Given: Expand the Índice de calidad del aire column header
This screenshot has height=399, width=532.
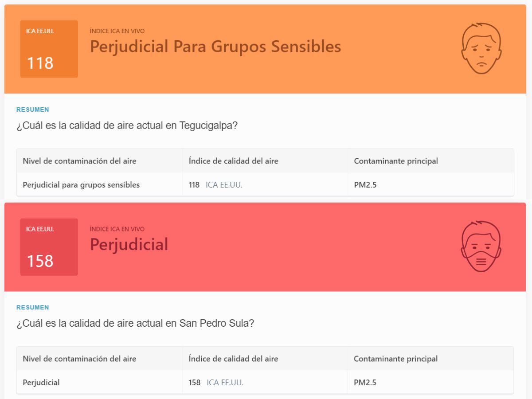Looking at the screenshot, I should pos(234,161).
